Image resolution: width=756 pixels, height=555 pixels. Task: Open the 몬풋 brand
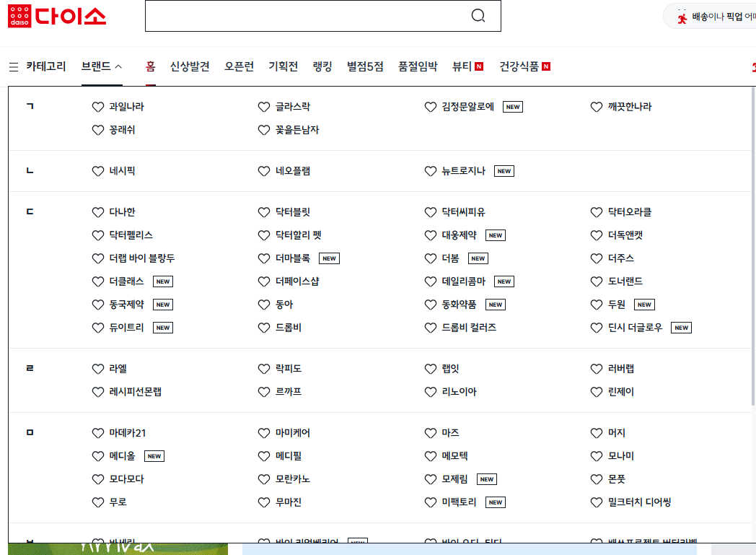click(x=617, y=479)
